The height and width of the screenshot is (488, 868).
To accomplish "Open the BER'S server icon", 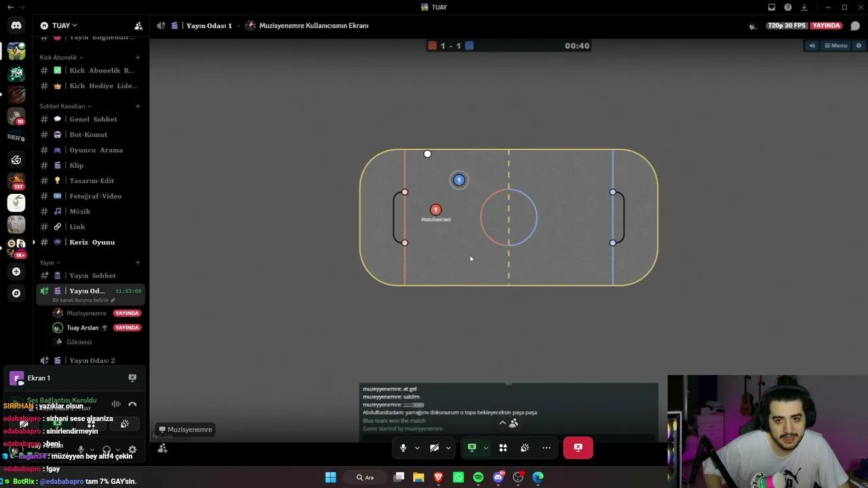I will (16, 138).
